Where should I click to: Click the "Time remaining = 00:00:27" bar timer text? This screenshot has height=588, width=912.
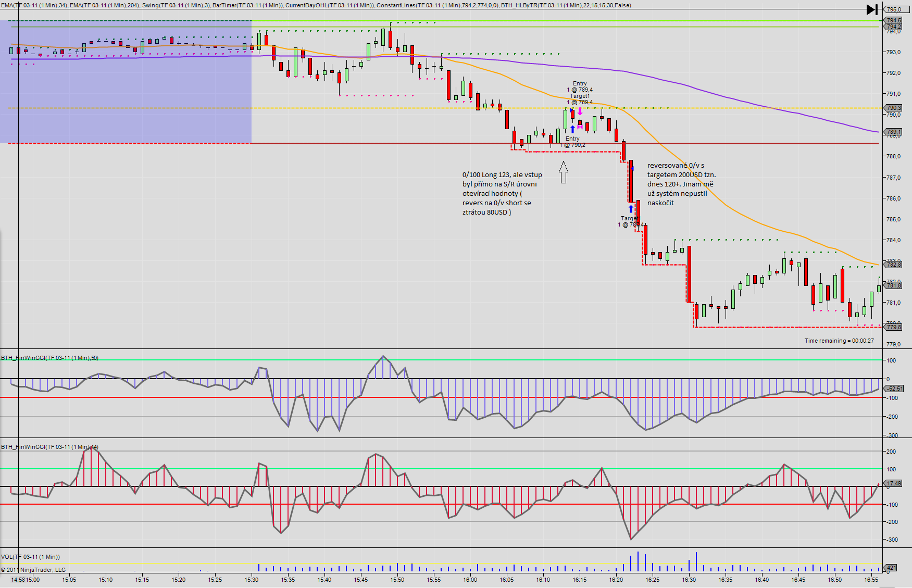point(839,341)
